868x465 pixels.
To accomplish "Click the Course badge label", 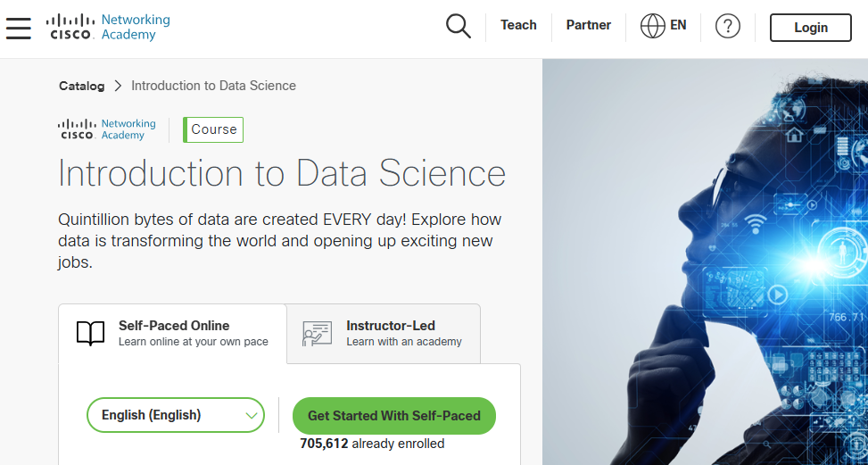I will click(214, 129).
